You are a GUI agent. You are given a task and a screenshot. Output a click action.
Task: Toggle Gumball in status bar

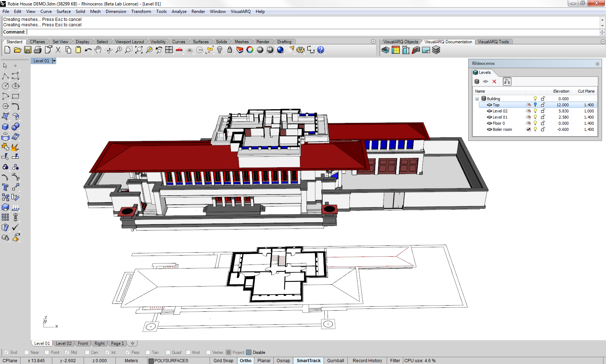pos(335,361)
